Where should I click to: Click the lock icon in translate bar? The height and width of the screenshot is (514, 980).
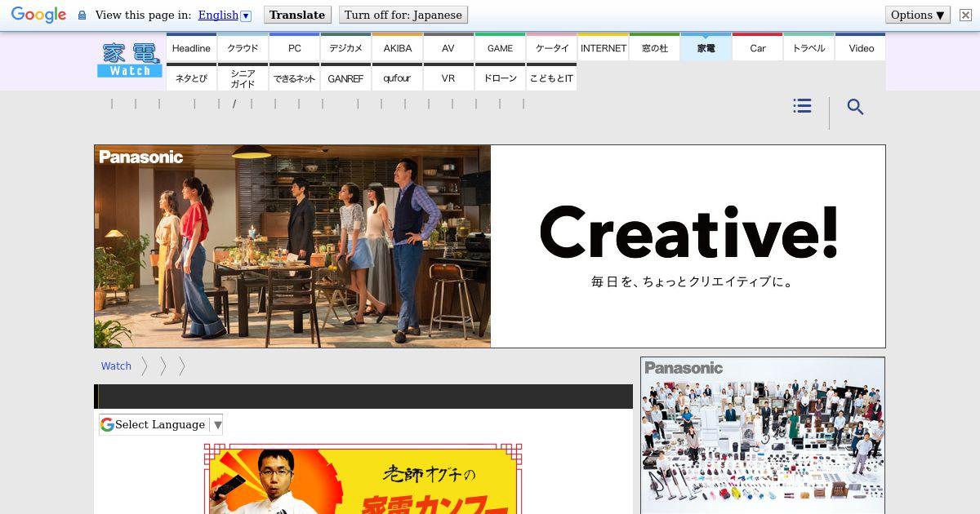(82, 15)
